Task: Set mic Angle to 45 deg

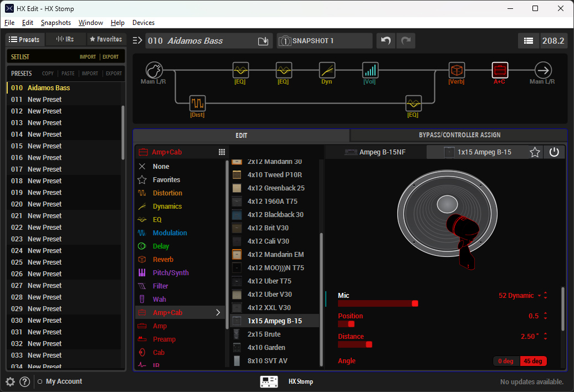Action: [533, 361]
